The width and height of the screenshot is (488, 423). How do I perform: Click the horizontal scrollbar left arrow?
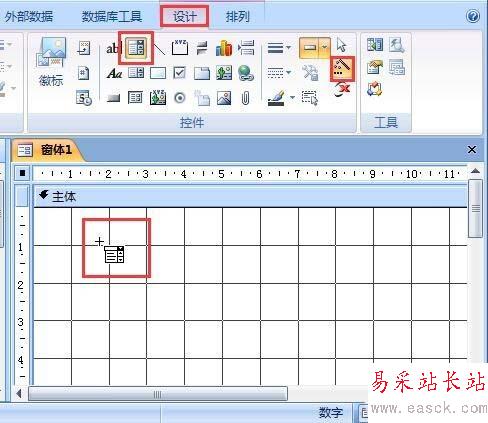tap(19, 394)
